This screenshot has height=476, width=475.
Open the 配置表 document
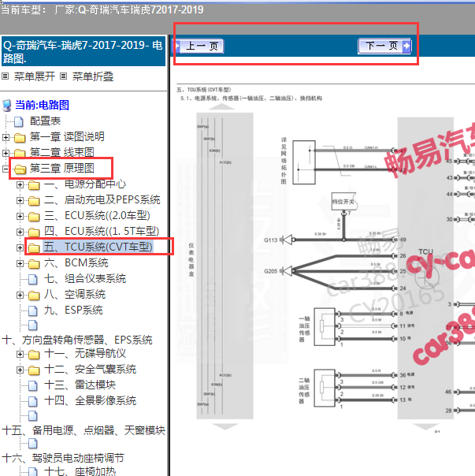45,121
